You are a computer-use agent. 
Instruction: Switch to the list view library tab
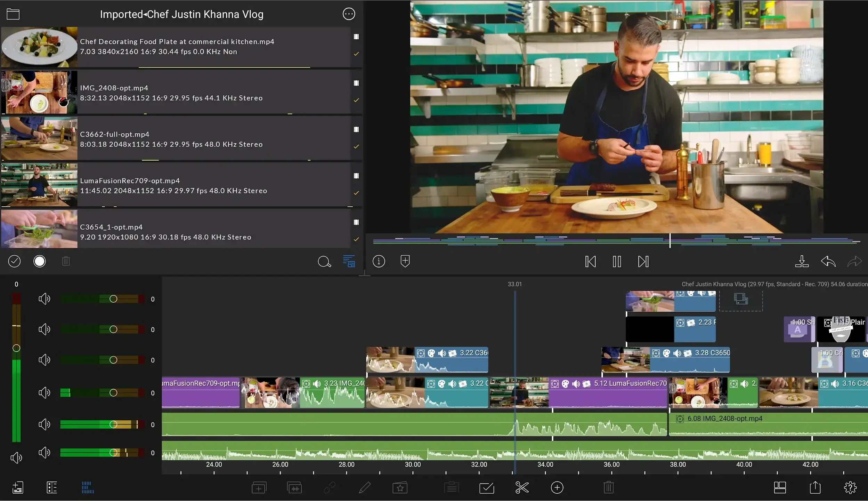coord(52,487)
